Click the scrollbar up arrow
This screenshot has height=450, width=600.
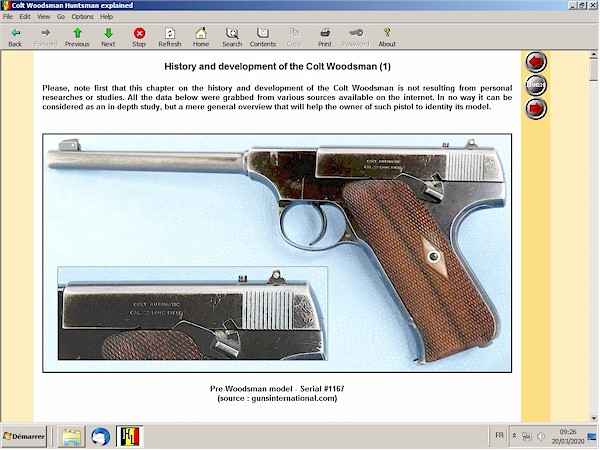point(594,55)
